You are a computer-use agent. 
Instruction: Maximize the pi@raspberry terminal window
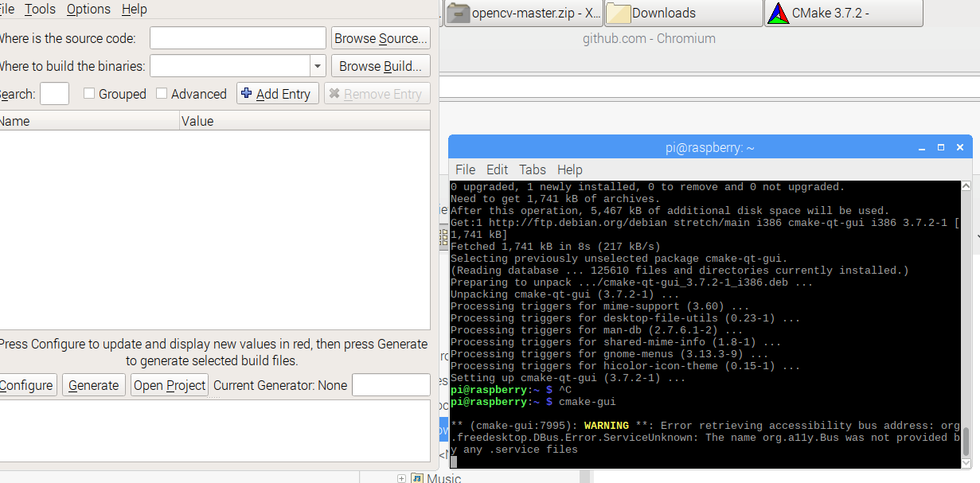point(941,147)
